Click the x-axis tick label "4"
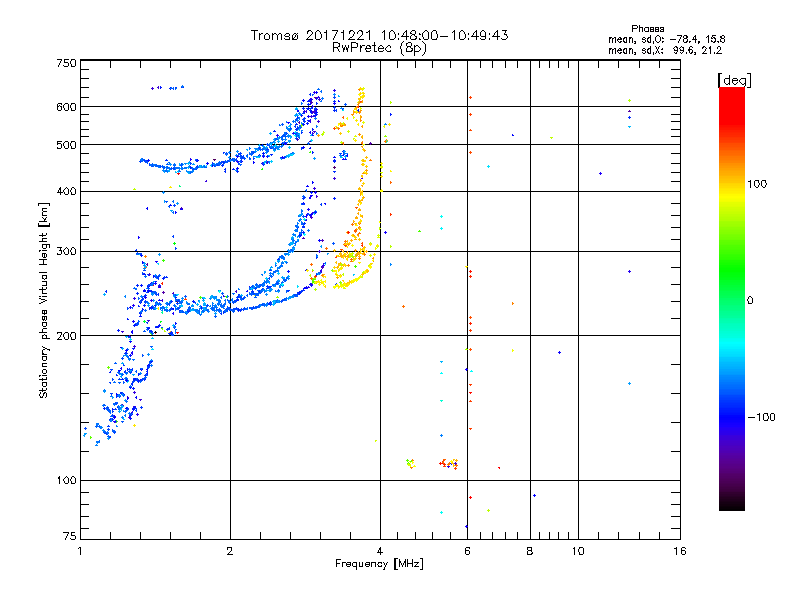The image size is (800, 600). click(380, 551)
